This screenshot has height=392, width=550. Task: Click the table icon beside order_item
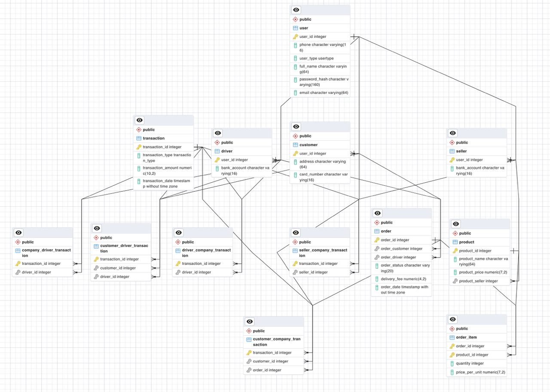[452, 337]
